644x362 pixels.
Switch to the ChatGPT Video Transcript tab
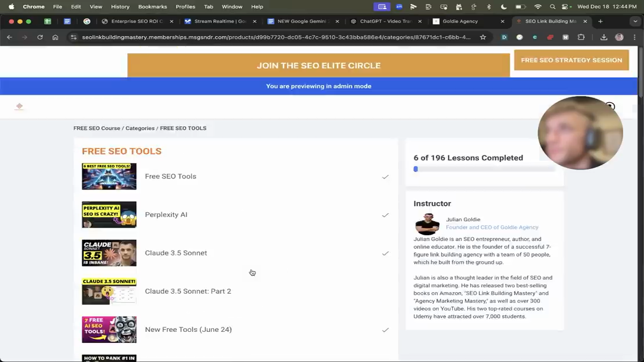pyautogui.click(x=385, y=21)
